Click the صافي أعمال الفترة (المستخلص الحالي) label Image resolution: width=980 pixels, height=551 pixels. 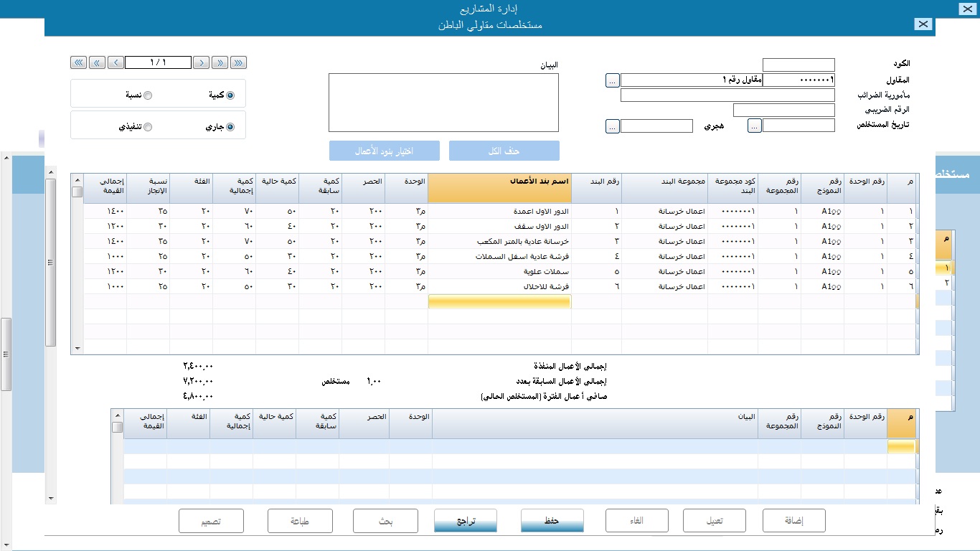[543, 396]
